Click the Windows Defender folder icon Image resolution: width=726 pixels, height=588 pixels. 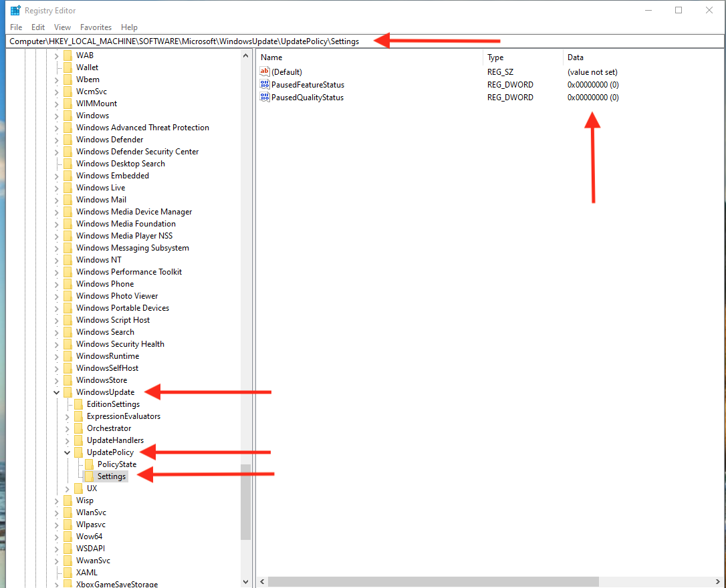[x=68, y=140]
